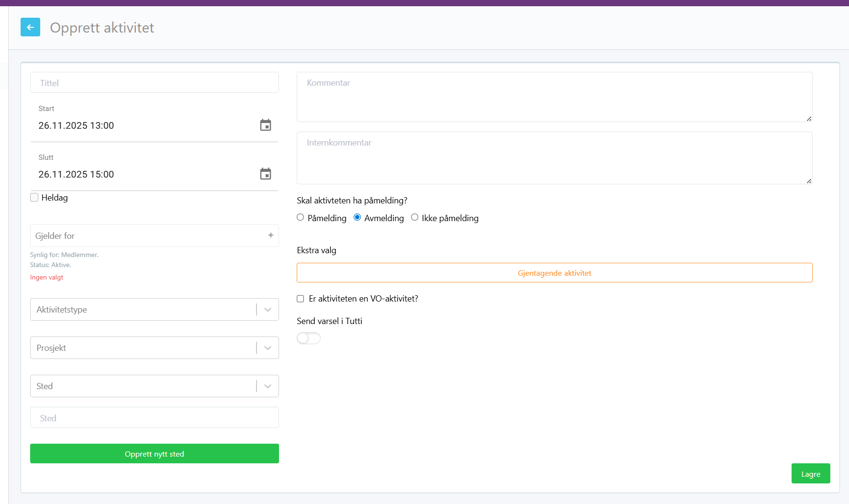Expand the Aktivitetstype dropdown
The image size is (849, 504).
(x=268, y=310)
